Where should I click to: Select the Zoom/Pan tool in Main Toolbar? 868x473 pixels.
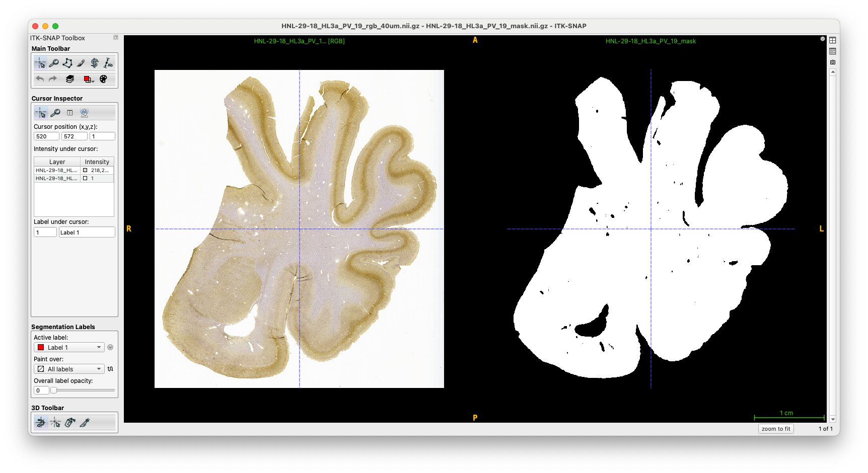point(54,63)
